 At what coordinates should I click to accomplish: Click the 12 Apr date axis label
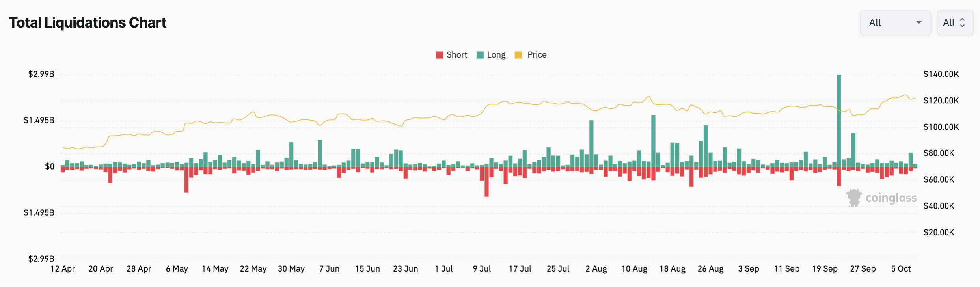point(63,269)
